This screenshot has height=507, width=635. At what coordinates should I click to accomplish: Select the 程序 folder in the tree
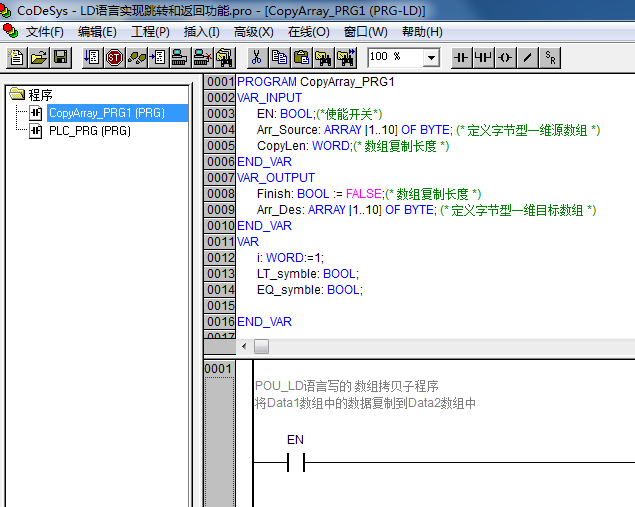click(x=40, y=95)
